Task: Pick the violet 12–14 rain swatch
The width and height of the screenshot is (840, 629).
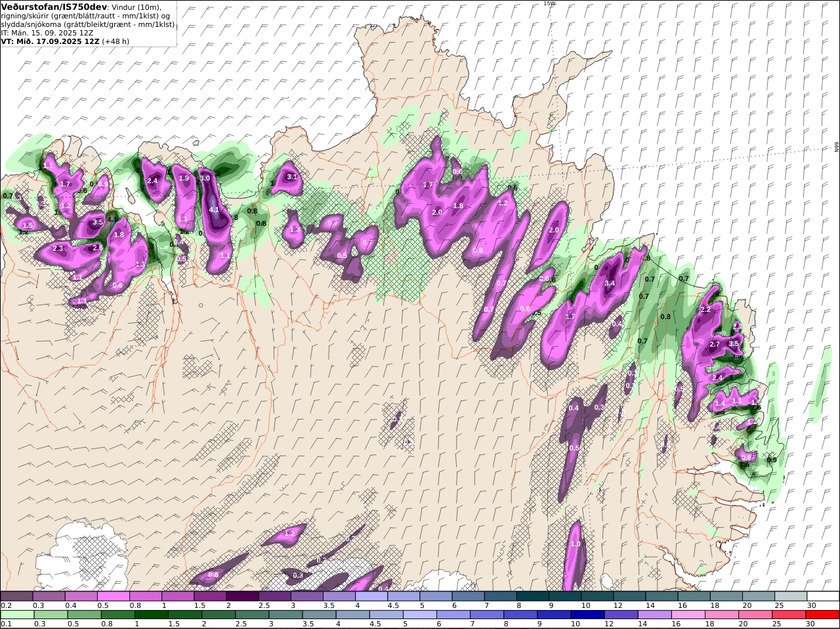Action: coord(621,615)
